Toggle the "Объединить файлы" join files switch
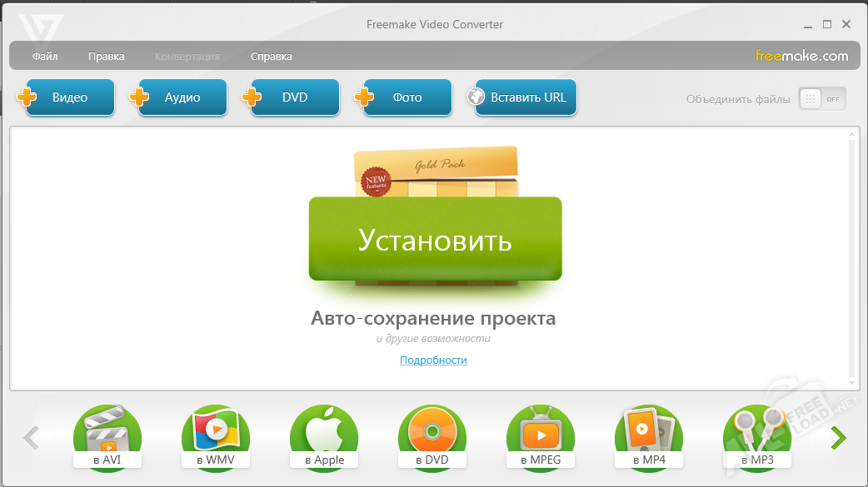 [x=821, y=98]
